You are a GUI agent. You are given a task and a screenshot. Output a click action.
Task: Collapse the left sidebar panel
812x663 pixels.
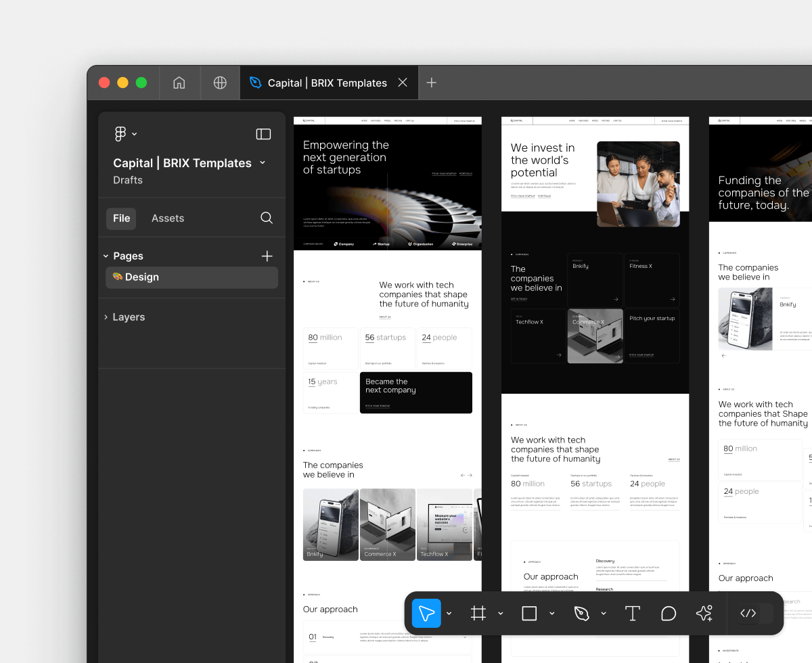click(x=263, y=133)
